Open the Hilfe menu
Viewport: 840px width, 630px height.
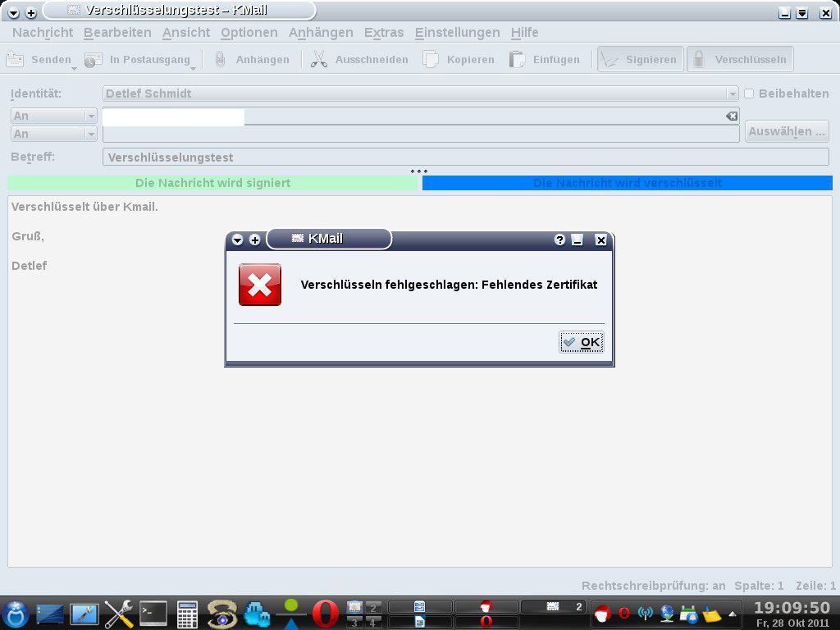click(x=524, y=33)
